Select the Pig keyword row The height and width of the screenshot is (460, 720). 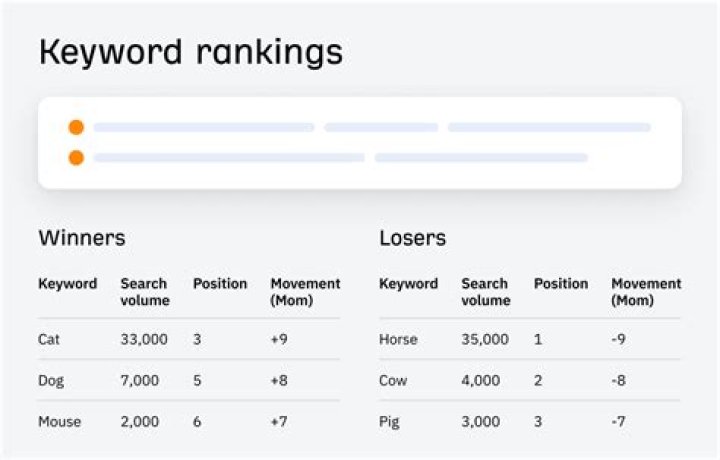(390, 421)
